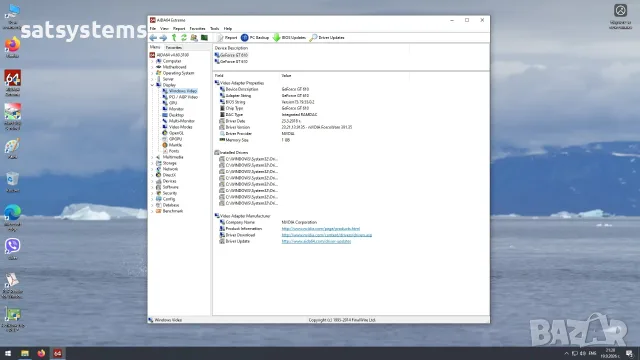
Task: Select the Software tree item
Action: click(x=167, y=187)
